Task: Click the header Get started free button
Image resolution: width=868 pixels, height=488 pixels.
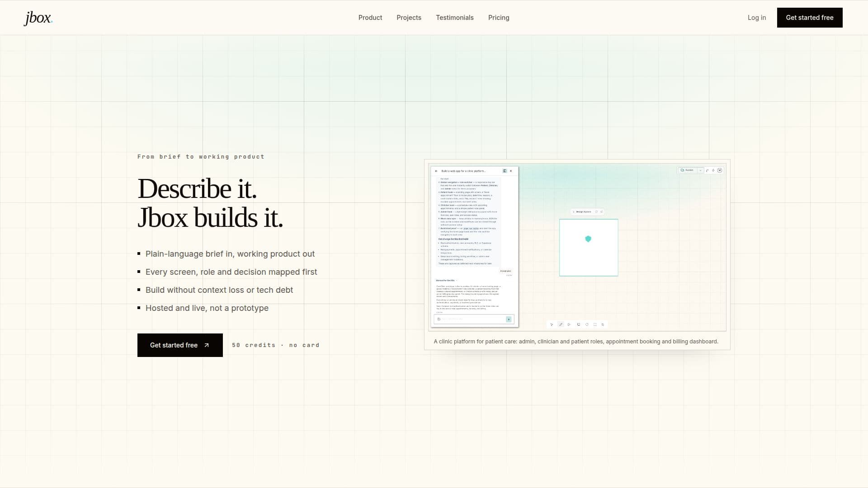Action: [810, 18]
